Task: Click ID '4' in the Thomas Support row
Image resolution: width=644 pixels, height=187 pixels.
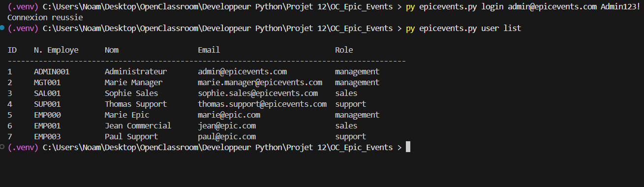Action: click(10, 104)
